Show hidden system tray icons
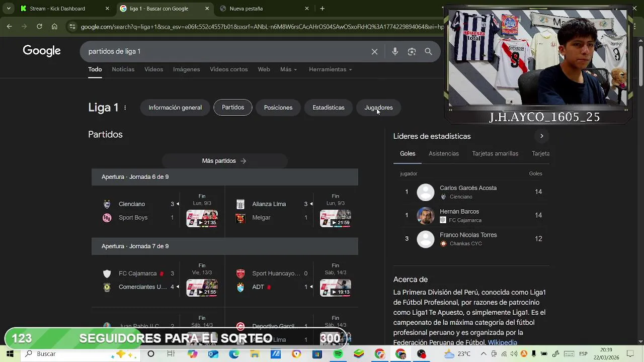This screenshot has height=362, width=644. (484, 354)
